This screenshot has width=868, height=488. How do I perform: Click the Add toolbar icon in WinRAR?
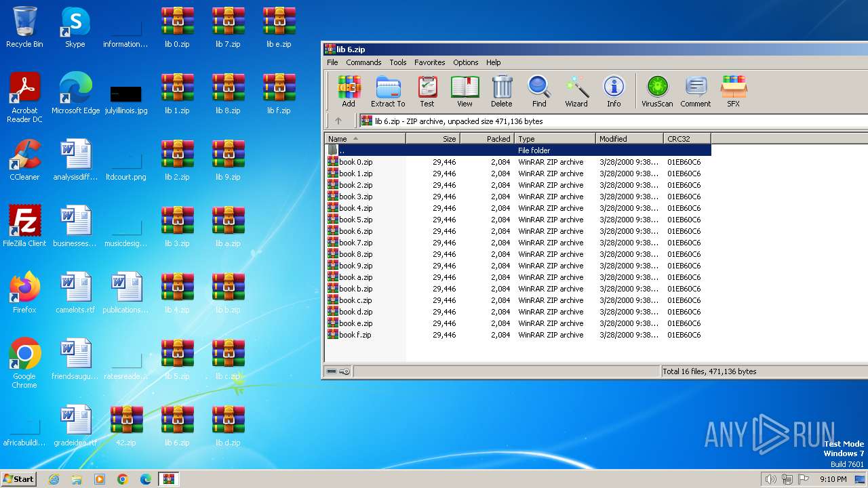pyautogui.click(x=349, y=91)
